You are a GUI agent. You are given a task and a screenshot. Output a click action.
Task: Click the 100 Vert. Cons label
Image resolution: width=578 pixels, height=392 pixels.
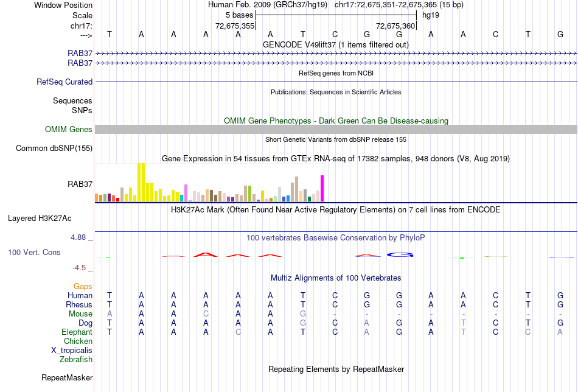34,252
